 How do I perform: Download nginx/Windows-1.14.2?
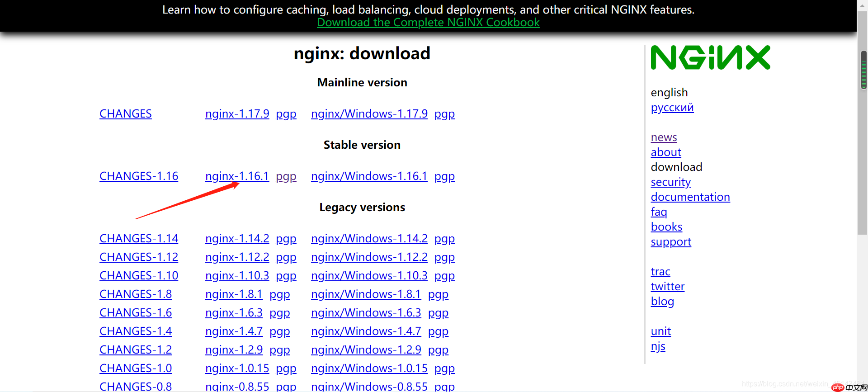pyautogui.click(x=369, y=238)
